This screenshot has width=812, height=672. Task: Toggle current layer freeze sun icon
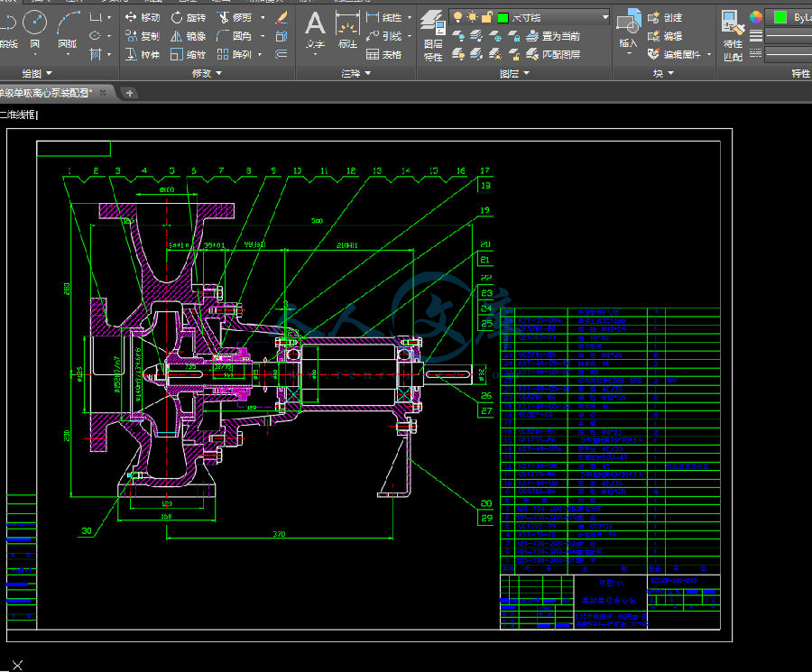[472, 18]
